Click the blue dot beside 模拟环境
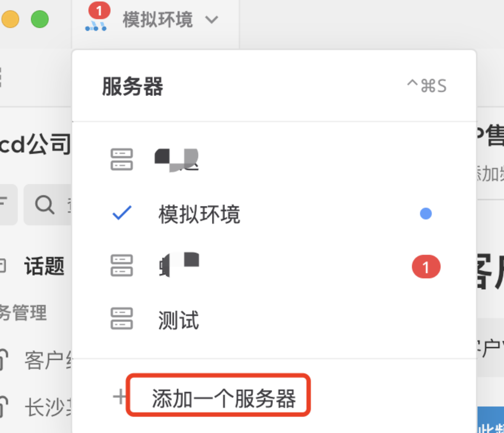The height and width of the screenshot is (433, 504). point(426,214)
